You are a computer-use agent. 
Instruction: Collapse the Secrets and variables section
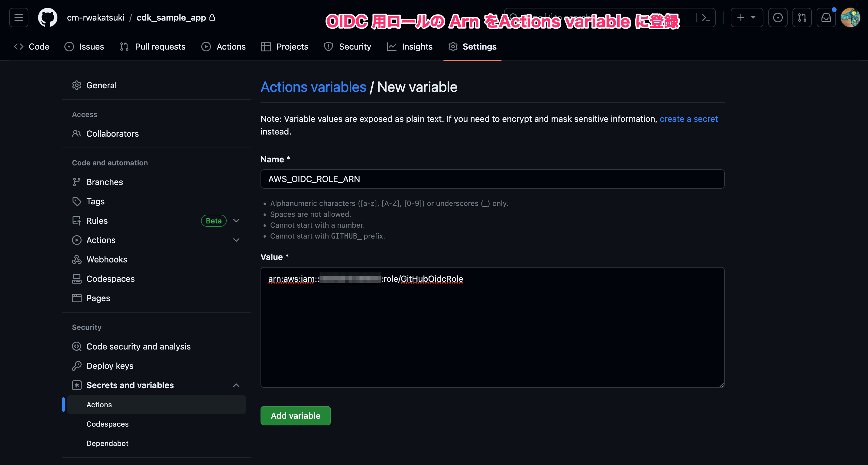tap(236, 385)
